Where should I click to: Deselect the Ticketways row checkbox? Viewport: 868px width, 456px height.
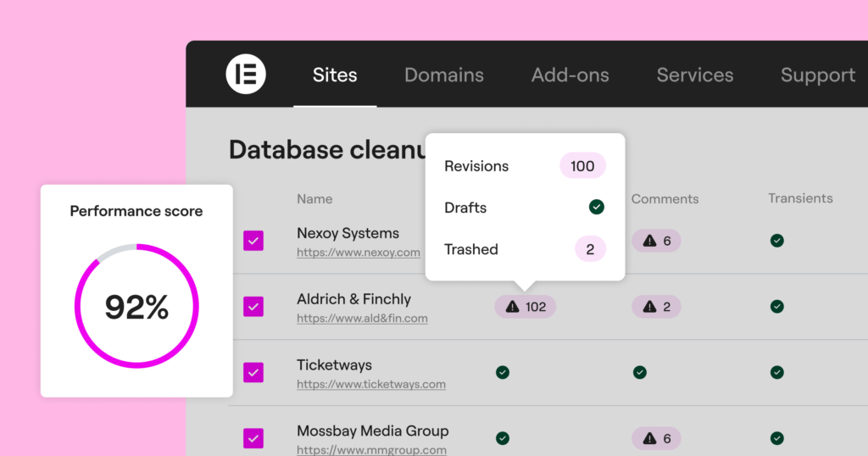click(253, 372)
